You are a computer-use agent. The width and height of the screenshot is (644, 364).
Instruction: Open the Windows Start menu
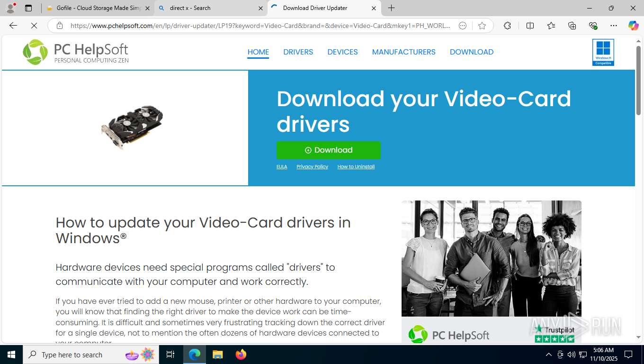tap(11, 355)
